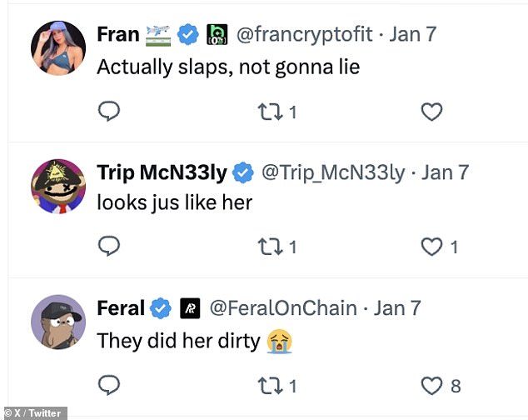This screenshot has height=420, width=528.
Task: Open the @Trip_McN33ly handle link
Action: (333, 172)
